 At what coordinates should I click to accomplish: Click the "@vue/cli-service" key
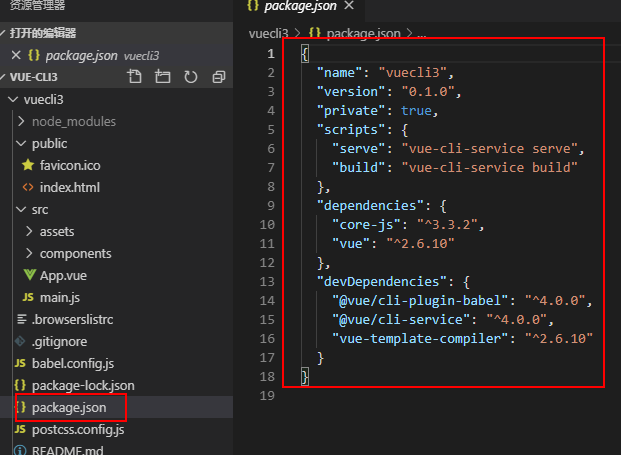(401, 320)
